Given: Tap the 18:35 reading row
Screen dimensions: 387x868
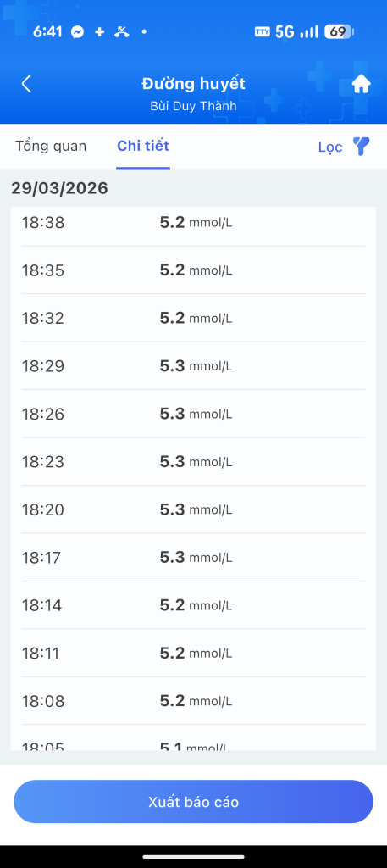Looking at the screenshot, I should [193, 270].
